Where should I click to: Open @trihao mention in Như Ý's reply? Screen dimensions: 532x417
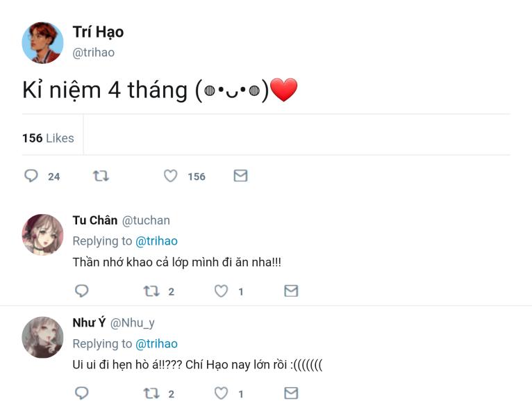pos(156,343)
